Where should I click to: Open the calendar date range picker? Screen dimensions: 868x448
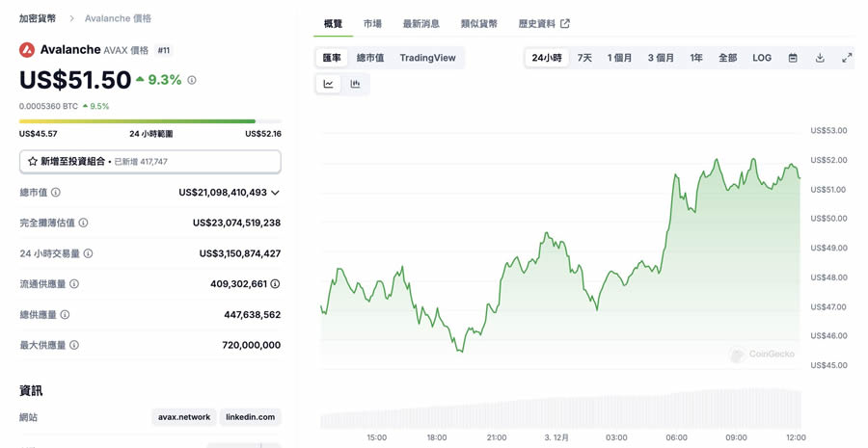point(793,58)
